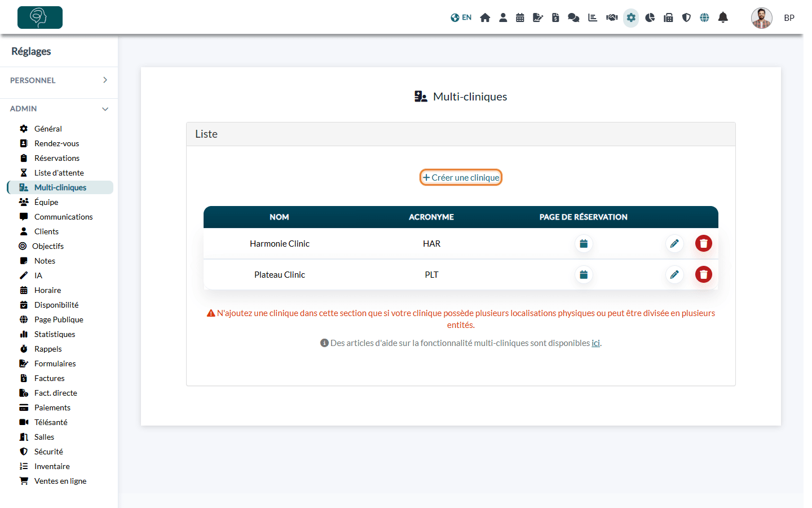
Task: Open the calendar icon in top bar
Action: [x=520, y=17]
